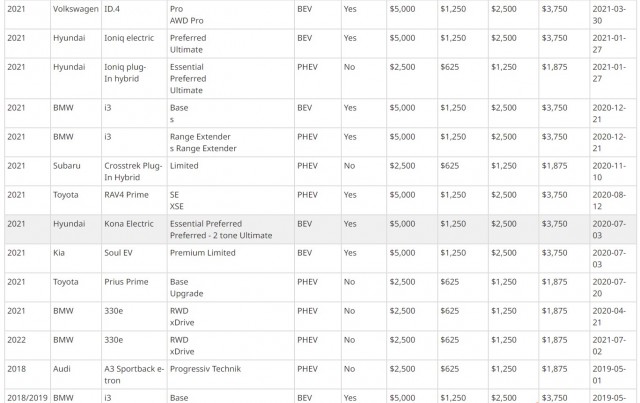Screen dimensions: 640x403
Task: Click the Ioniq plug-in hybrid model cell
Action: coord(134,78)
